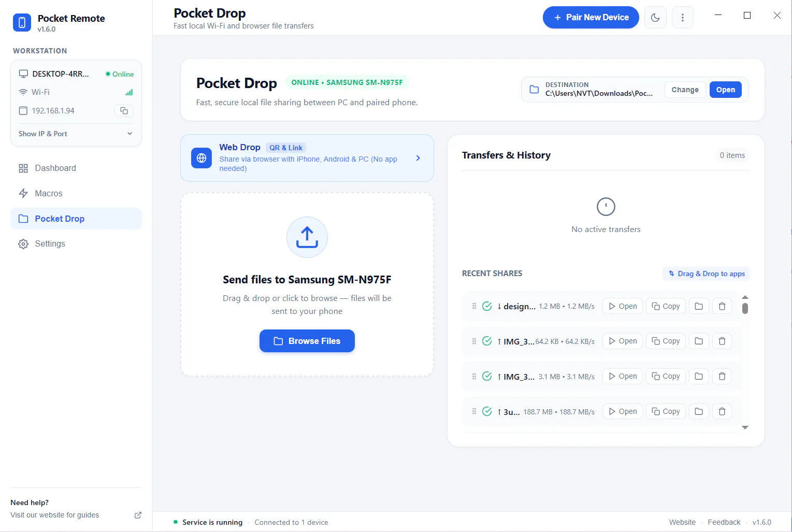This screenshot has width=792, height=532.
Task: Copy the 3.1 MB IMG_3 file
Action: (x=666, y=376)
